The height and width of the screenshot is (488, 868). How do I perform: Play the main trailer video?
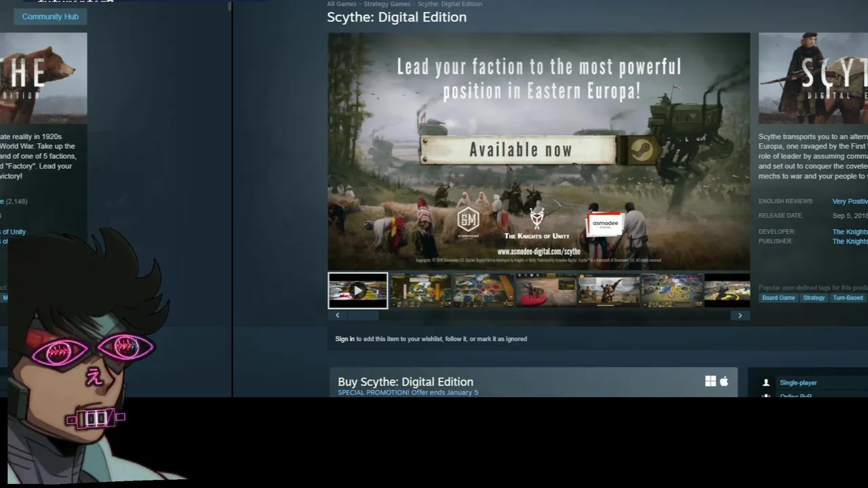pos(539,152)
